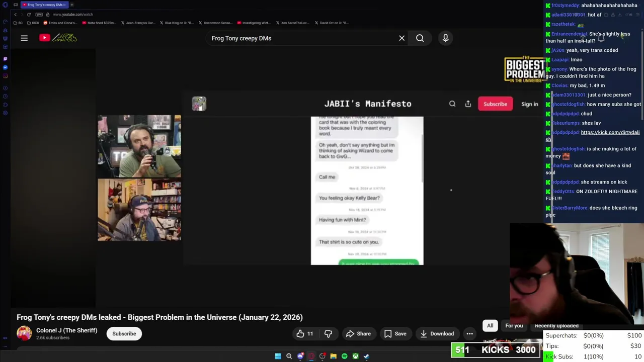Open the David Orr on X bookmark

pos(331,23)
